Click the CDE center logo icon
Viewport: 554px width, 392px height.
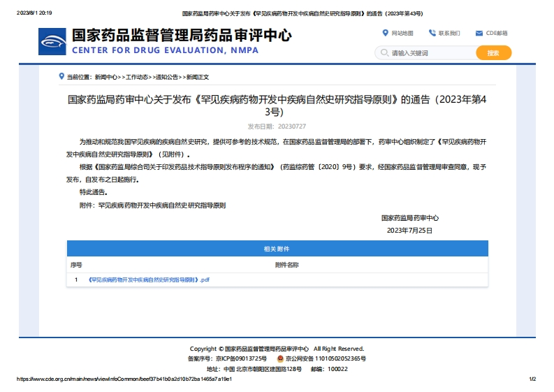pyautogui.click(x=53, y=42)
